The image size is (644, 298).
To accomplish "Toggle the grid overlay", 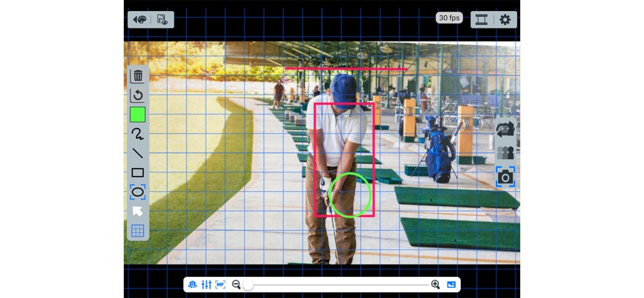I will pyautogui.click(x=138, y=231).
